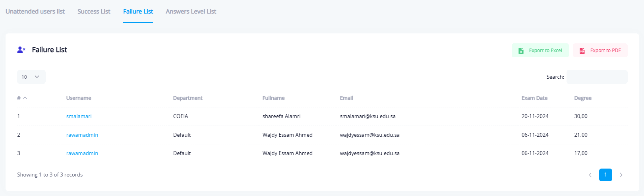Image resolution: width=644 pixels, height=196 pixels.
Task: Open the Answers Level List tab
Action: (x=191, y=12)
